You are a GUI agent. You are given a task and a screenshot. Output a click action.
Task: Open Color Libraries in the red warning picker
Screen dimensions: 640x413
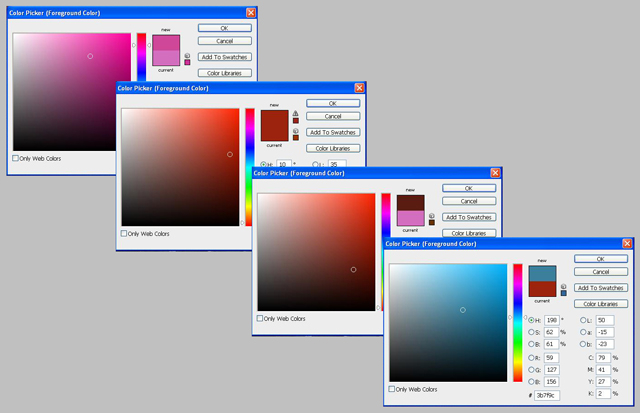(x=333, y=148)
